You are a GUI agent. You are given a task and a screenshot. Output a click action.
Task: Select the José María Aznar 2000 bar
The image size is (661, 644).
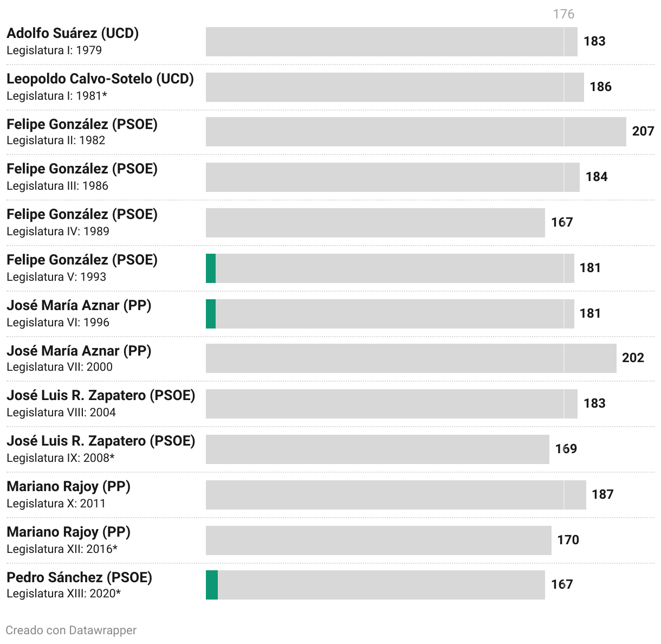click(411, 358)
